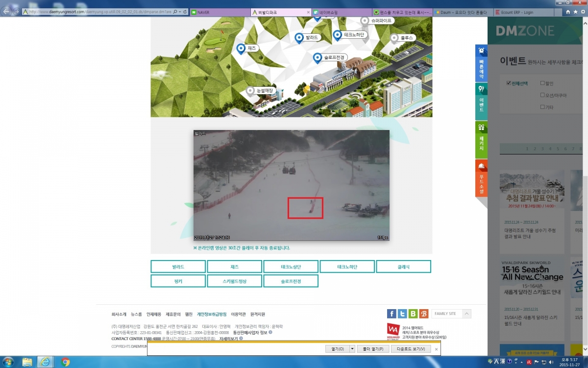588x368 pixels.
Task: Open the 회사소개 footer link
Action: (x=119, y=314)
